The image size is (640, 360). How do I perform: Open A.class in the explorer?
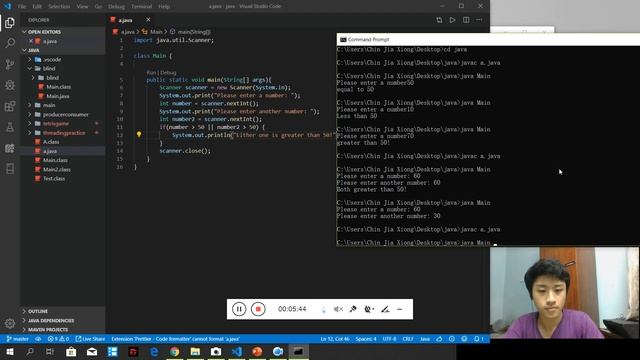tap(51, 142)
